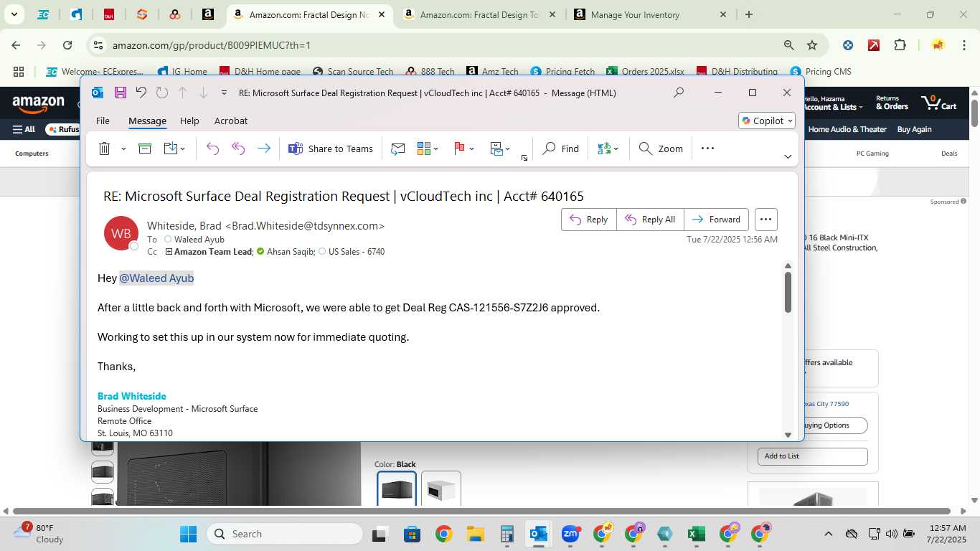Click Brad Whiteside signature name
The image size is (980, 551).
coord(132,396)
